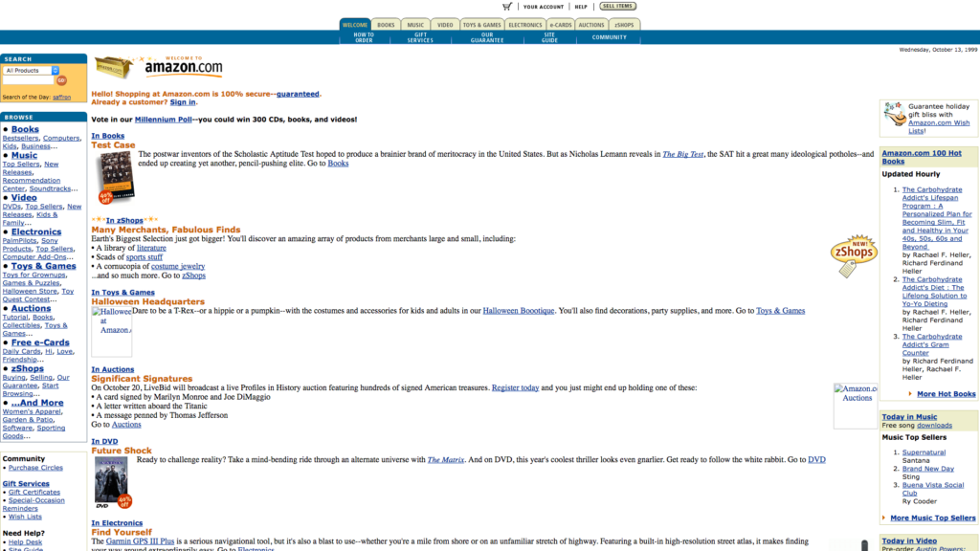
Task: Open The Matrix text link
Action: click(446, 460)
